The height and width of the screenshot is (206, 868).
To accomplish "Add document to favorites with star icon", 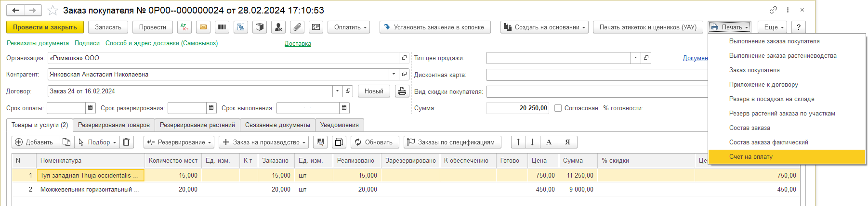I will point(53,10).
